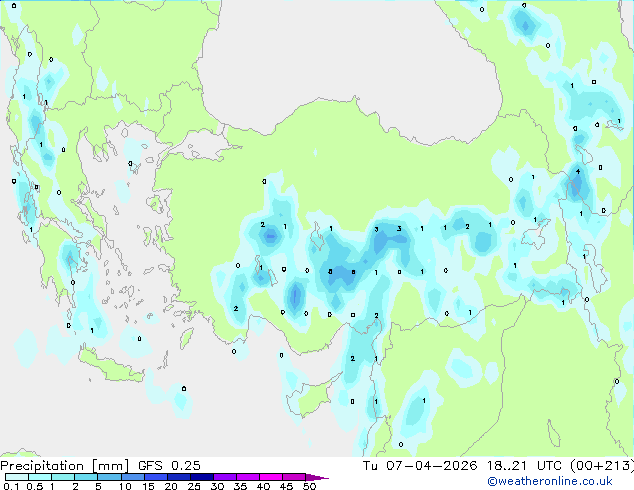Click the 30–35 mm purple legend box
The width and height of the screenshot is (634, 490).
[x=225, y=477]
